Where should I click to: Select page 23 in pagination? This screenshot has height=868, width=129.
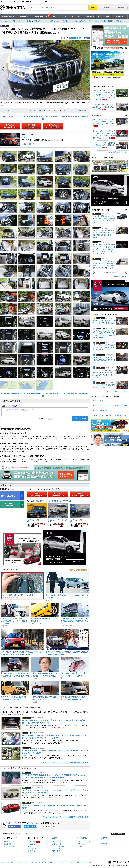(50, 110)
